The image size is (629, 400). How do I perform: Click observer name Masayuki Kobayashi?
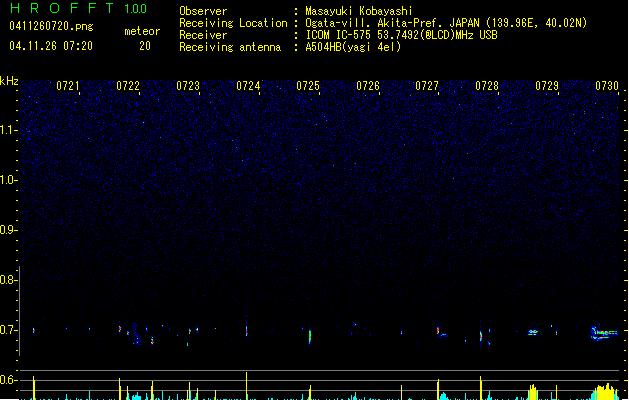click(359, 11)
